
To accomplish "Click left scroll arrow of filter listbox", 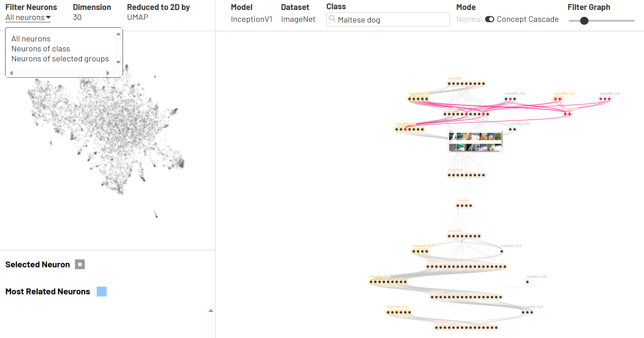I will [11, 73].
